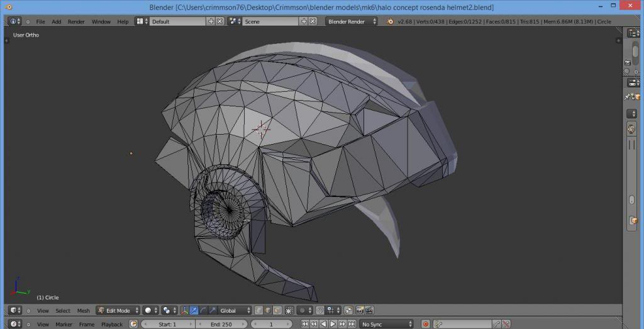Open the Add menu in top bar
This screenshot has height=329, width=644.
(56, 21)
